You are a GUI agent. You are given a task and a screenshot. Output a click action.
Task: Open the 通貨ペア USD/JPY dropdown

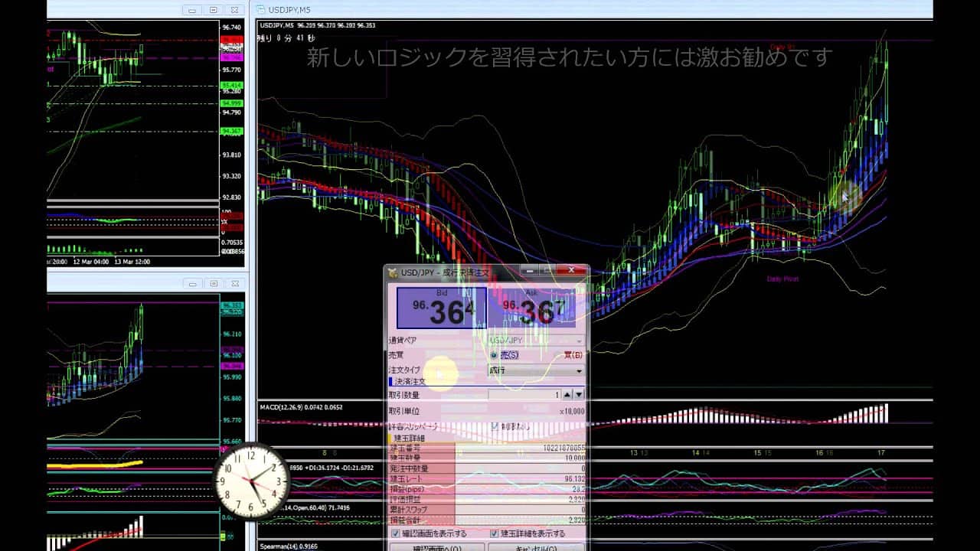(x=536, y=340)
